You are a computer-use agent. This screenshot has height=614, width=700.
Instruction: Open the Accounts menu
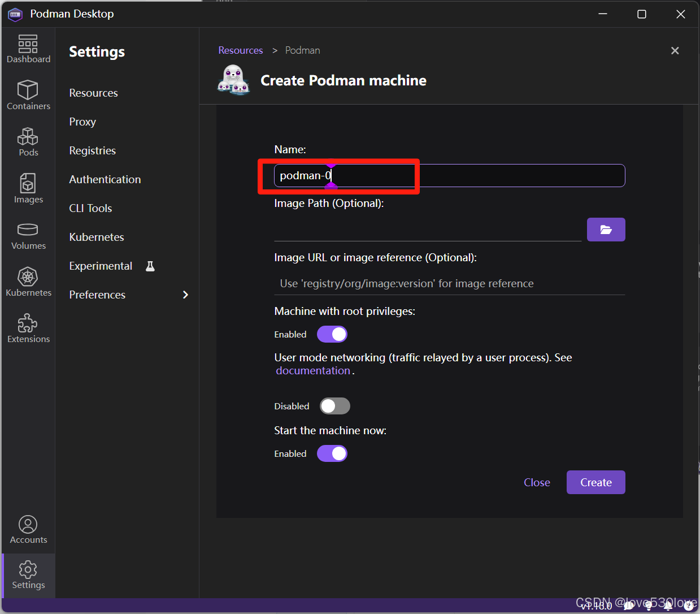pyautogui.click(x=28, y=530)
